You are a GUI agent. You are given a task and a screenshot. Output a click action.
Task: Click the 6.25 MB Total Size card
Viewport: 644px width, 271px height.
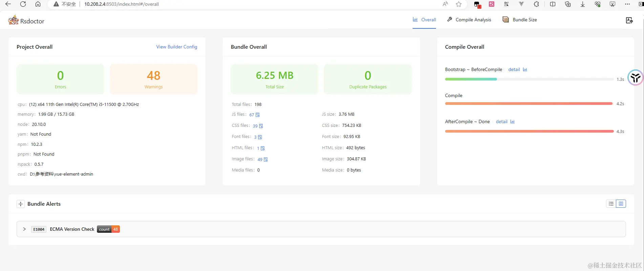(x=274, y=79)
